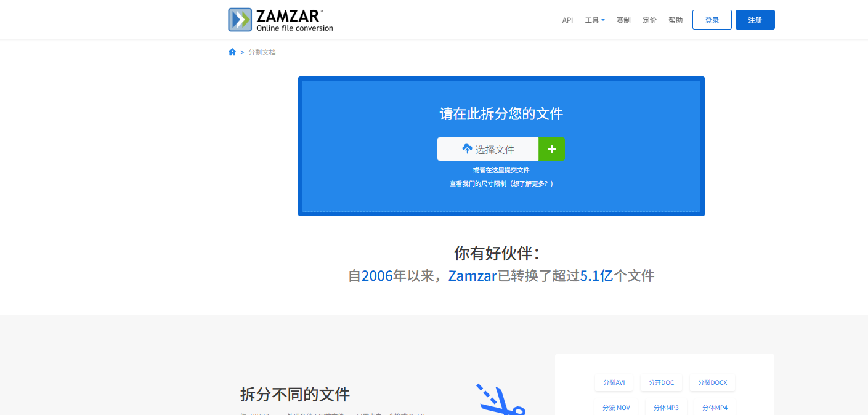This screenshot has width=868, height=415.
Task: Click the 或者在这里提交文件 text
Action: (501, 170)
